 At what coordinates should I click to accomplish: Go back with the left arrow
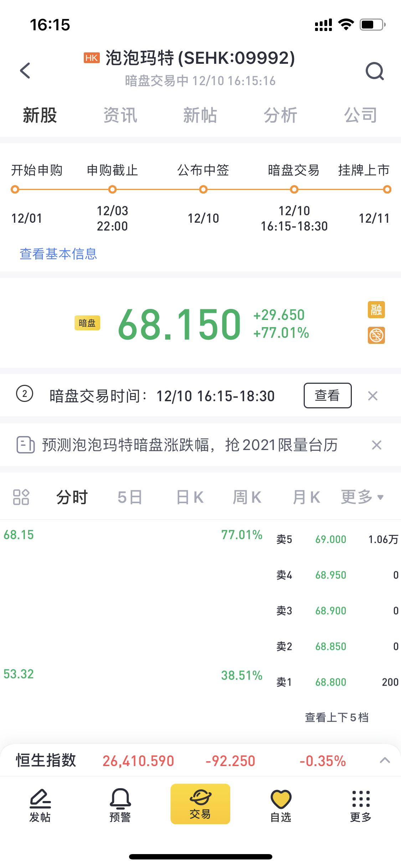tap(25, 71)
